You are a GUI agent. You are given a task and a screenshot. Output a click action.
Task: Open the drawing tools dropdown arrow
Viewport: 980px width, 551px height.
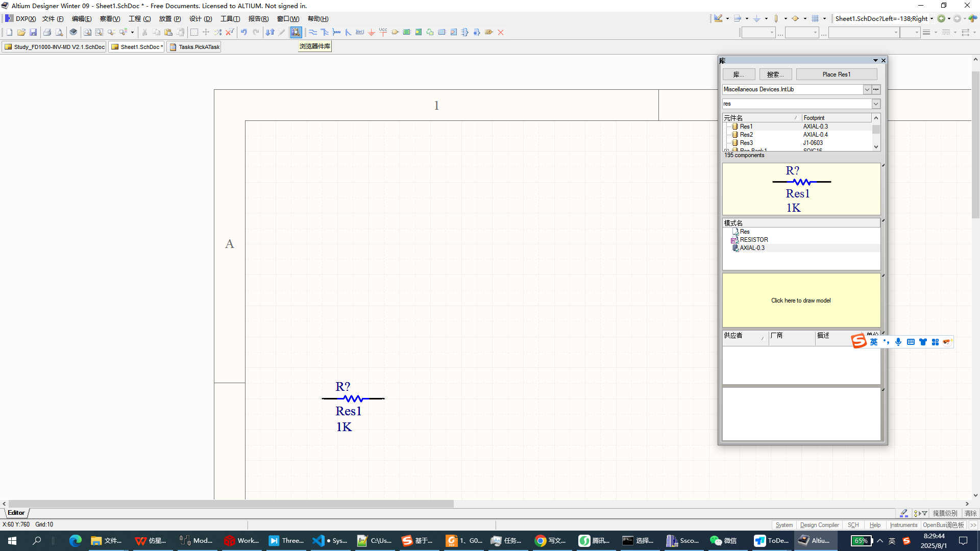coord(727,18)
